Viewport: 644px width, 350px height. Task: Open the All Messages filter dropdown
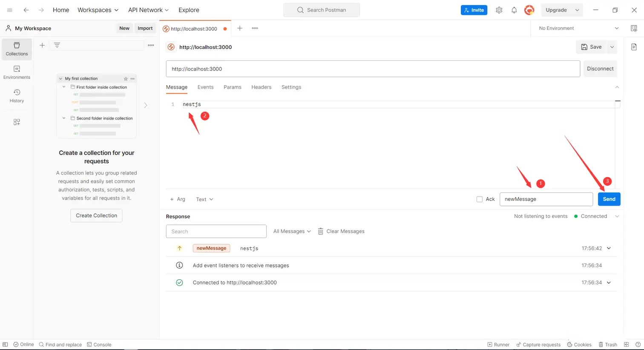point(292,231)
